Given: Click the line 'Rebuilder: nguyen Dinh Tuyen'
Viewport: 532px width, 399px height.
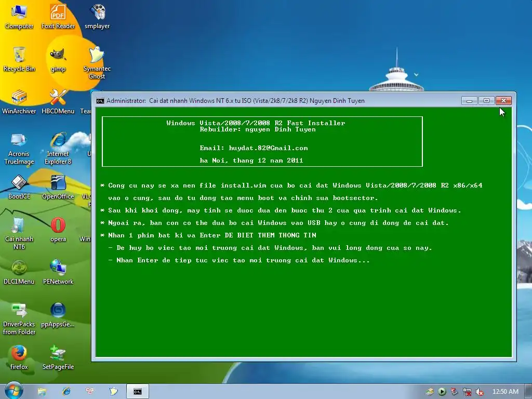Looking at the screenshot, I should click(258, 129).
